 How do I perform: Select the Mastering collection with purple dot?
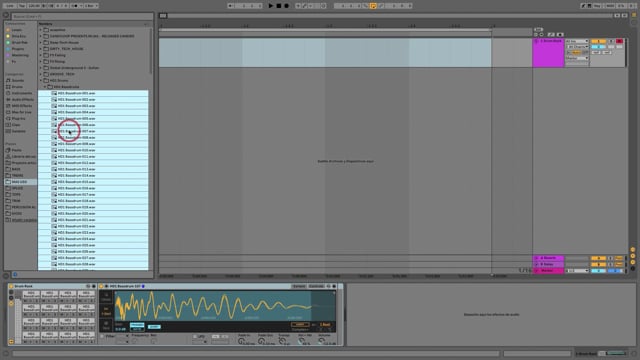(x=18, y=55)
